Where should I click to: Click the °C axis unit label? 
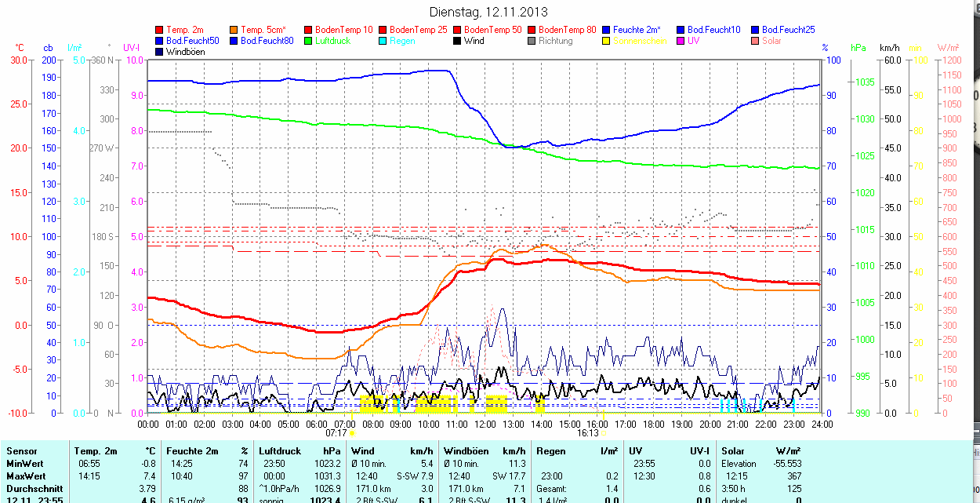[20, 48]
